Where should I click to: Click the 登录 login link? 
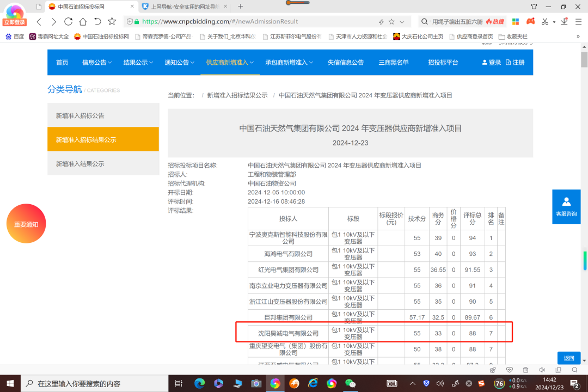492,63
